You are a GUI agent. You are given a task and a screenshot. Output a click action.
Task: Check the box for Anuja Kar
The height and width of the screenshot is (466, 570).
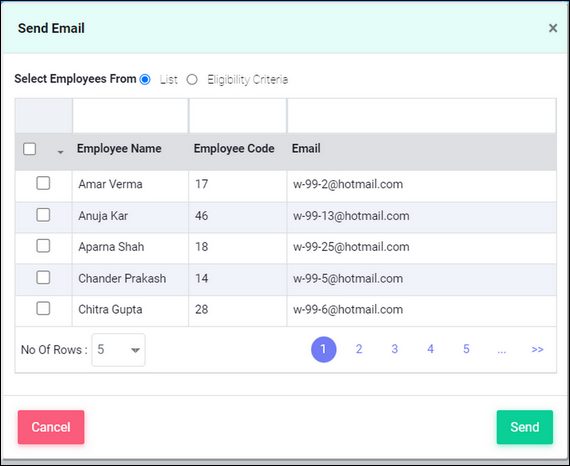point(43,215)
